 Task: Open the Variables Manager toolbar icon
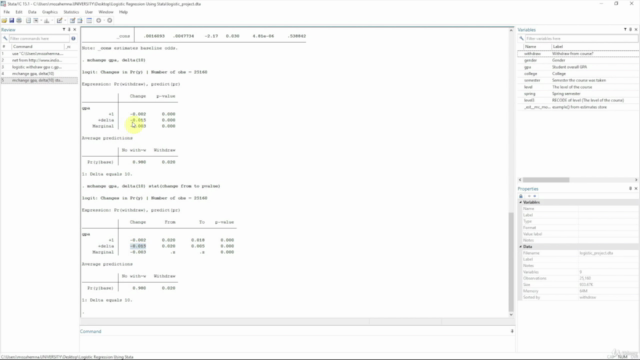(x=89, y=20)
